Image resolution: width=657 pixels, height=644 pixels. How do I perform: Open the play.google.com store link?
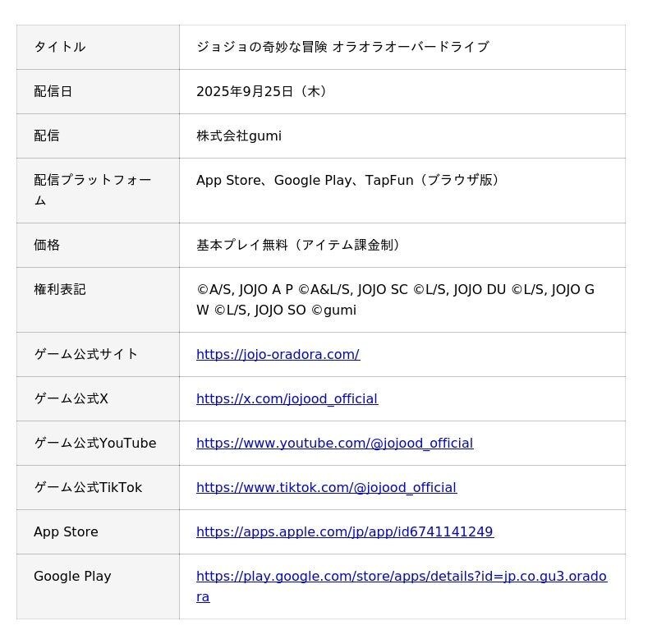click(x=402, y=586)
